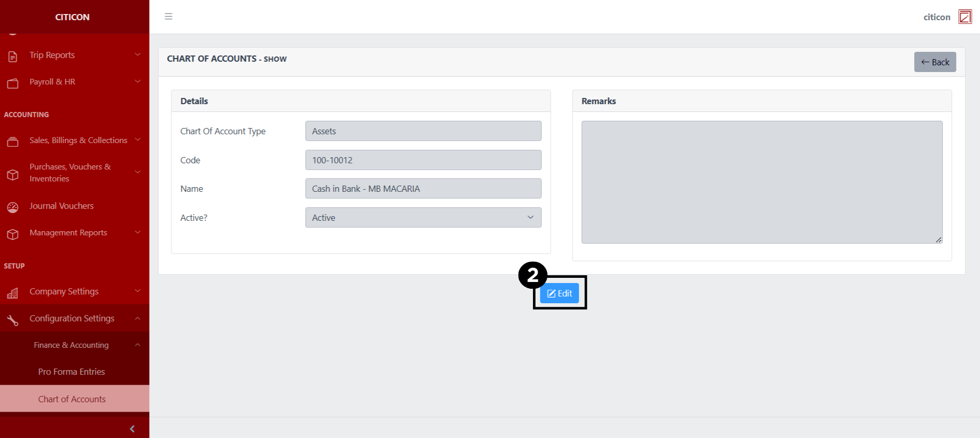Click the Remarks text area
The height and width of the screenshot is (438, 980).
[x=761, y=182]
